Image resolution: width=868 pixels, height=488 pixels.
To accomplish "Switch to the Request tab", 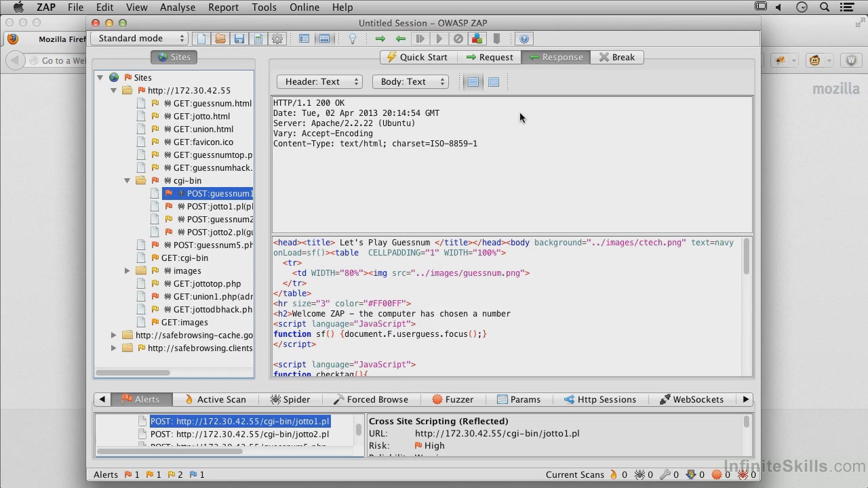I will tap(489, 58).
